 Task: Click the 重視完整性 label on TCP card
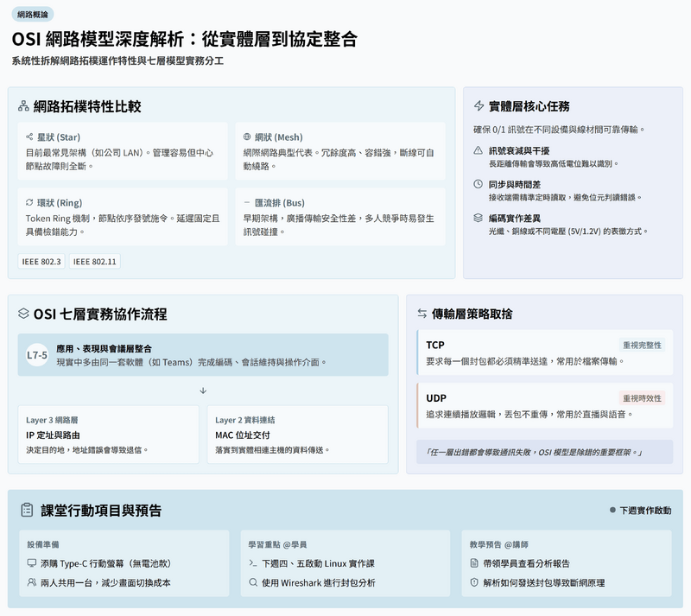click(x=642, y=345)
